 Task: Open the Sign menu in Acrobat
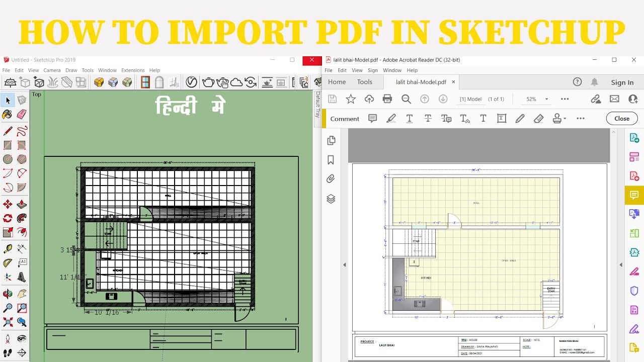click(372, 70)
